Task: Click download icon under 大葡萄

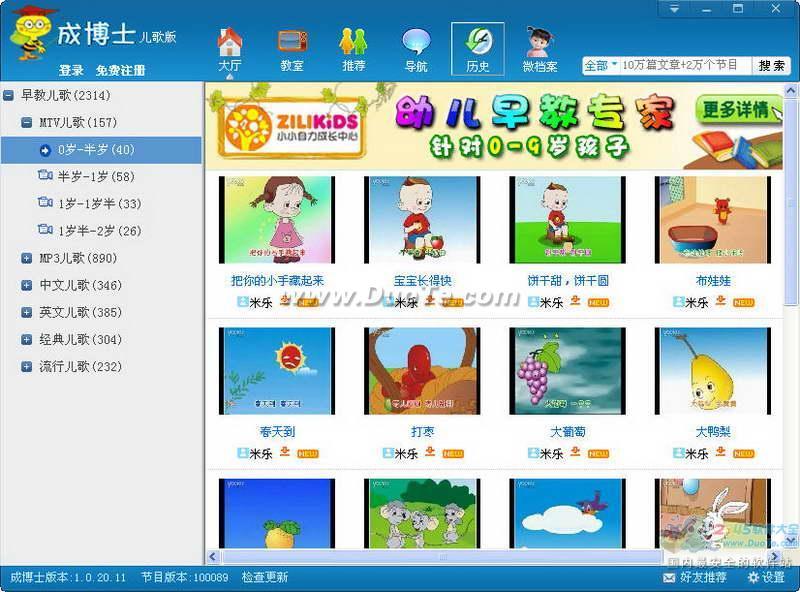Action: tap(576, 452)
